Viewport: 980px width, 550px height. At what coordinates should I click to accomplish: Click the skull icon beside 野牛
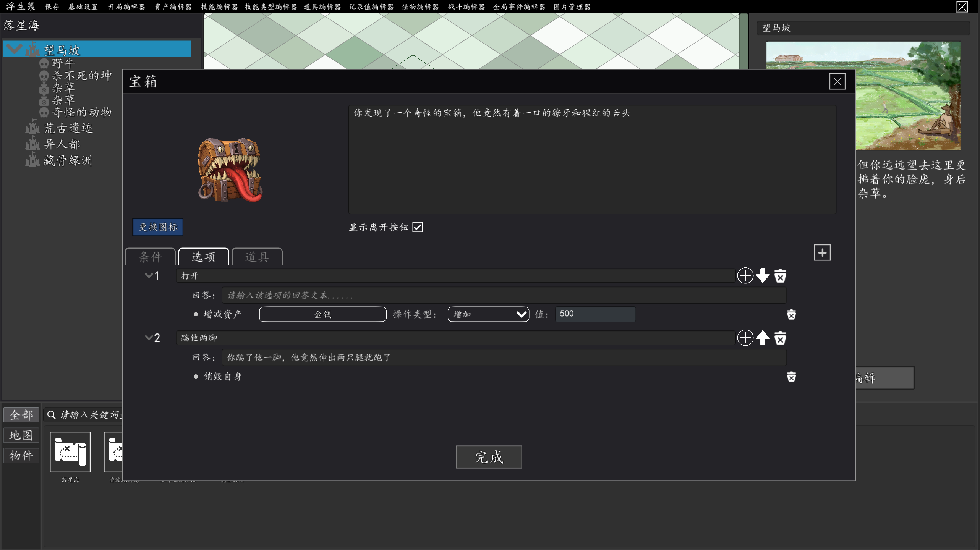[44, 63]
